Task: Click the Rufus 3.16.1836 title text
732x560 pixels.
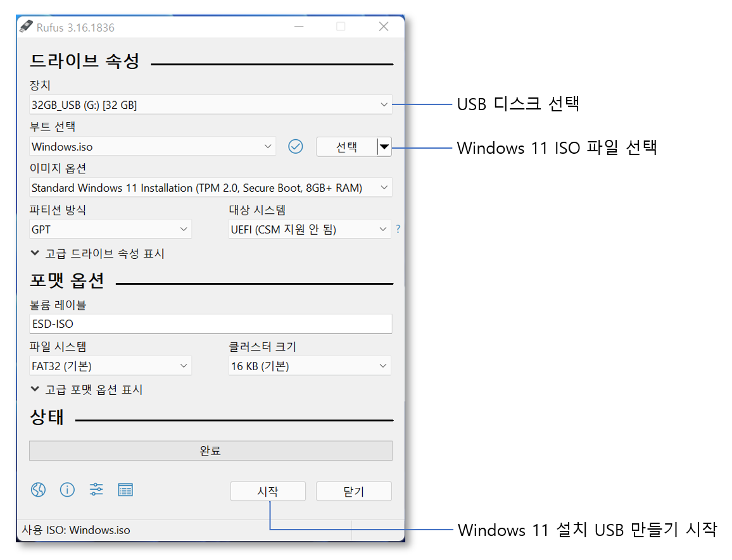Action: (75, 28)
